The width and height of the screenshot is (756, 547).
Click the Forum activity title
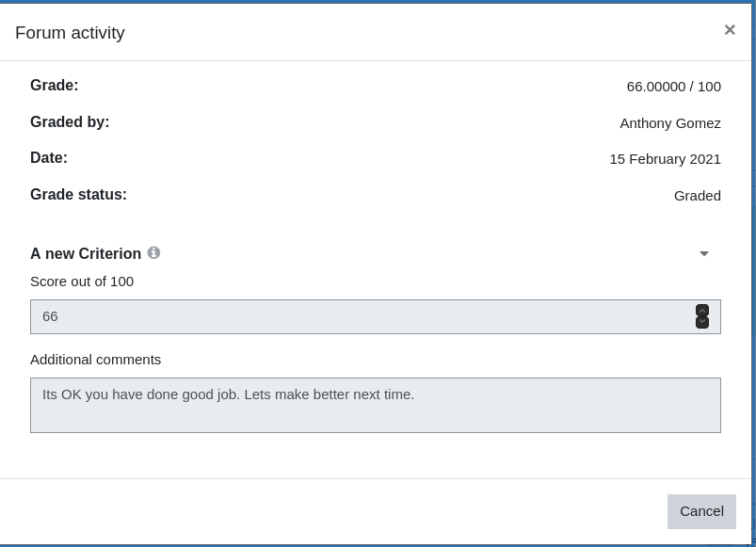click(x=70, y=33)
